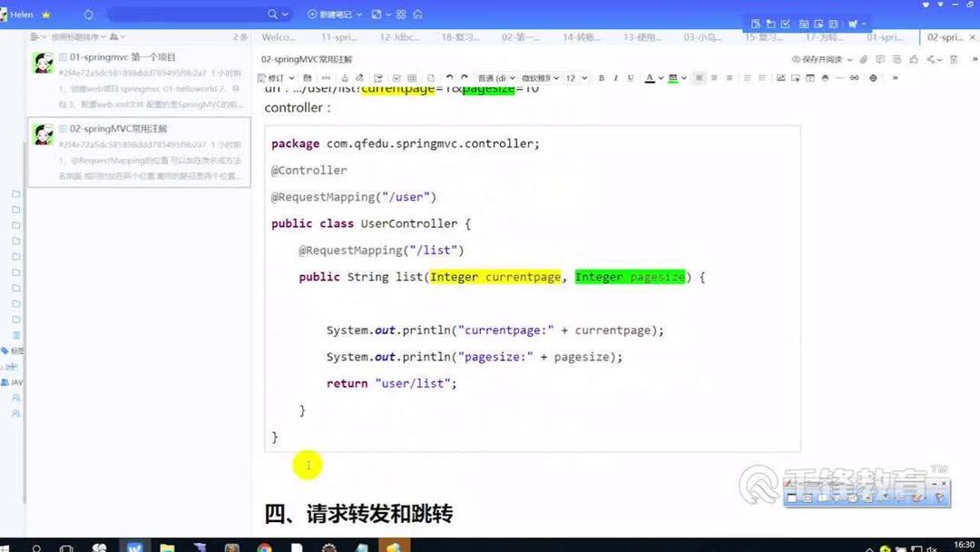Apply italic formatting from the toolbar

615,77
